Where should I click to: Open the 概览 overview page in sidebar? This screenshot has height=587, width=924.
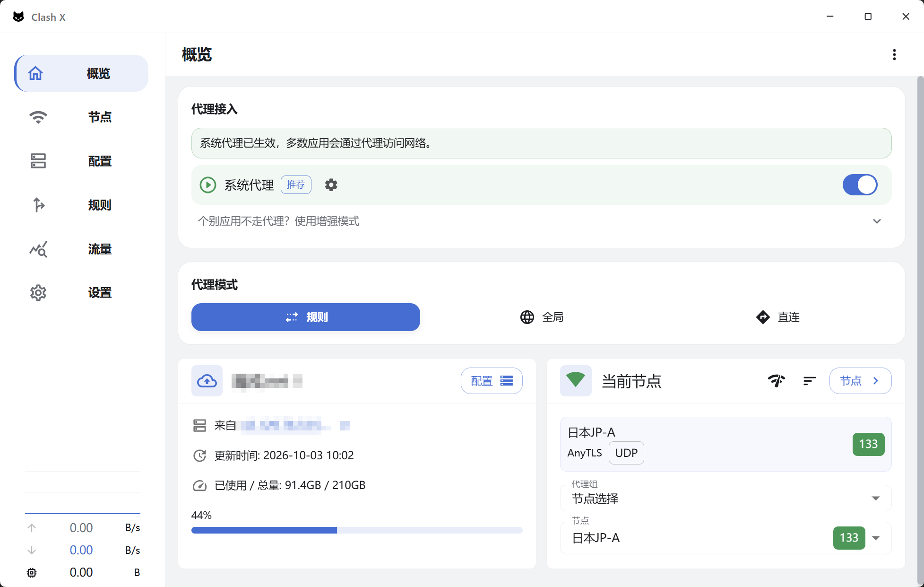pyautogui.click(x=81, y=73)
